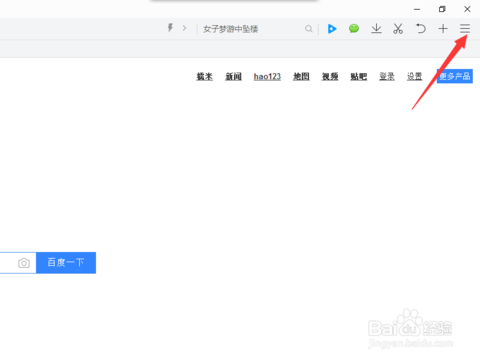Click the lightning speed-mode icon

click(170, 28)
